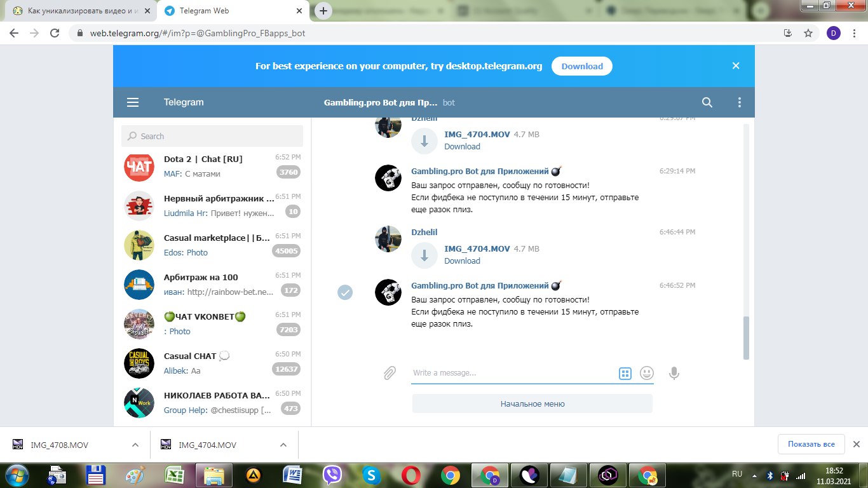Open the emoji picker smiley icon
Viewport: 868px width, 488px height.
point(647,373)
